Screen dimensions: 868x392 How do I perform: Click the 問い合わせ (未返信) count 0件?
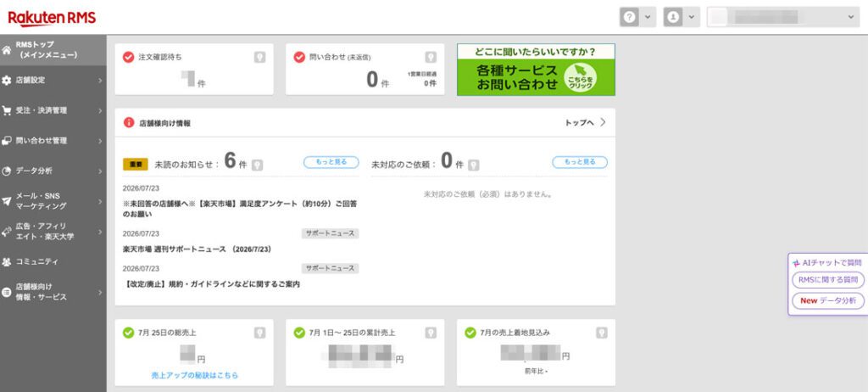[x=377, y=81]
